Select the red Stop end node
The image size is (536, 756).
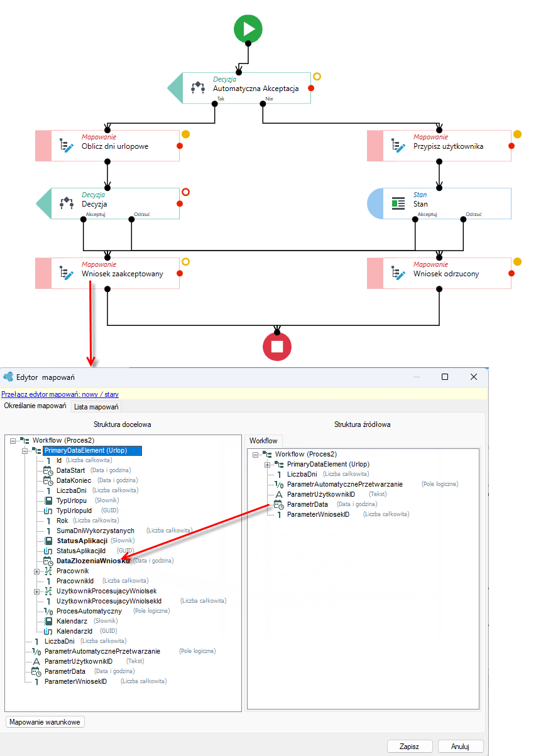coord(278,345)
